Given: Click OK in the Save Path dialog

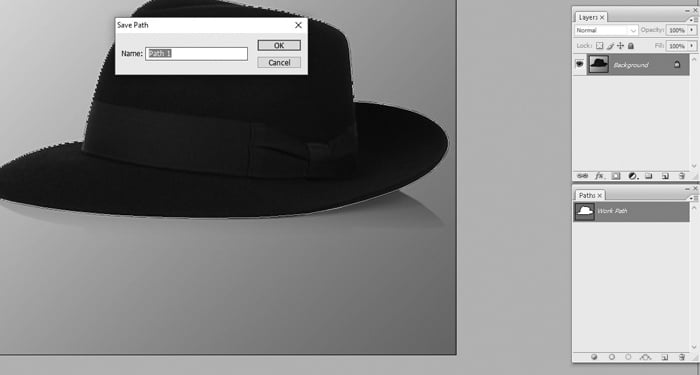Looking at the screenshot, I should coord(279,46).
